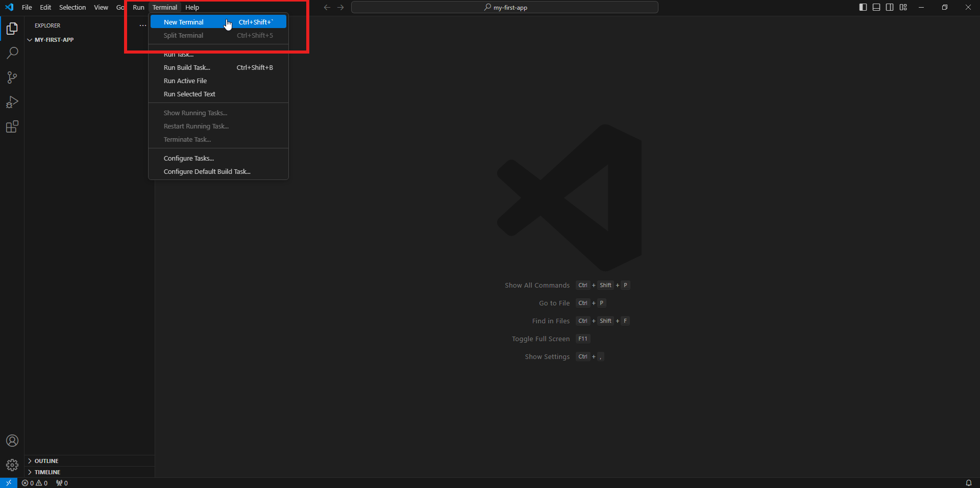
Task: Open the Manage gear menu
Action: coord(12,465)
